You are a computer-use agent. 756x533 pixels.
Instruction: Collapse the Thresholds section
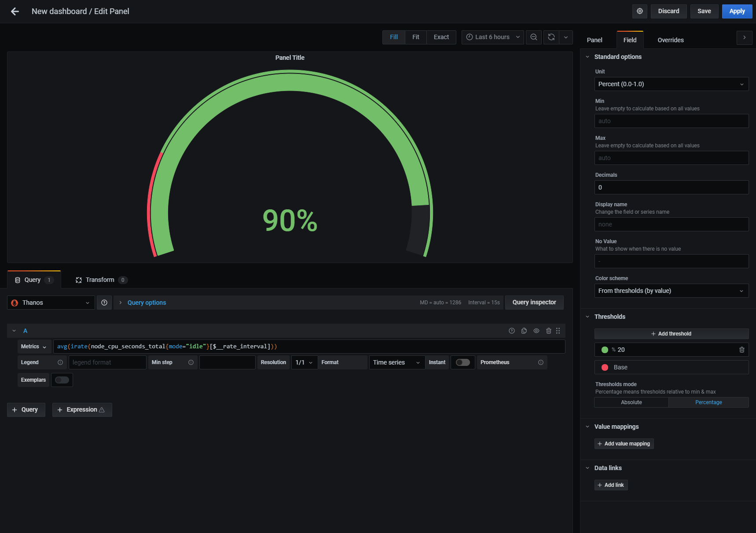coord(587,316)
